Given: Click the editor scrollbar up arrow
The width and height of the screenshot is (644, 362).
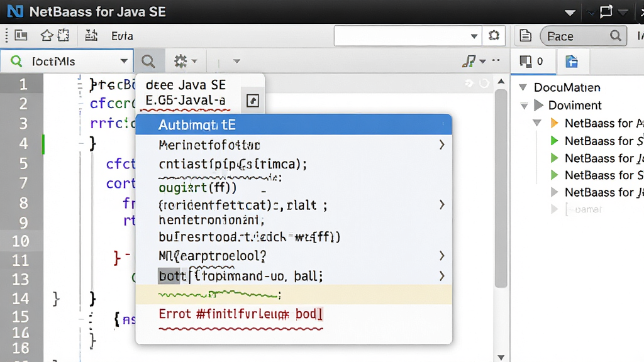Looking at the screenshot, I should tap(501, 81).
